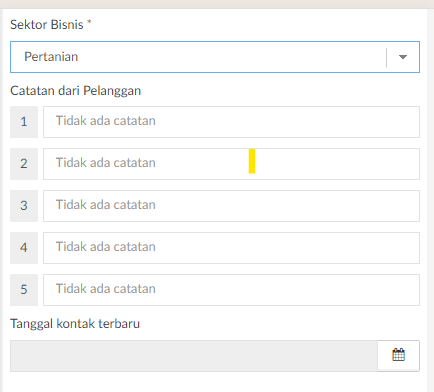The height and width of the screenshot is (392, 434).
Task: Expand the Sektor Bisnis dropdown arrow
Action: click(403, 57)
